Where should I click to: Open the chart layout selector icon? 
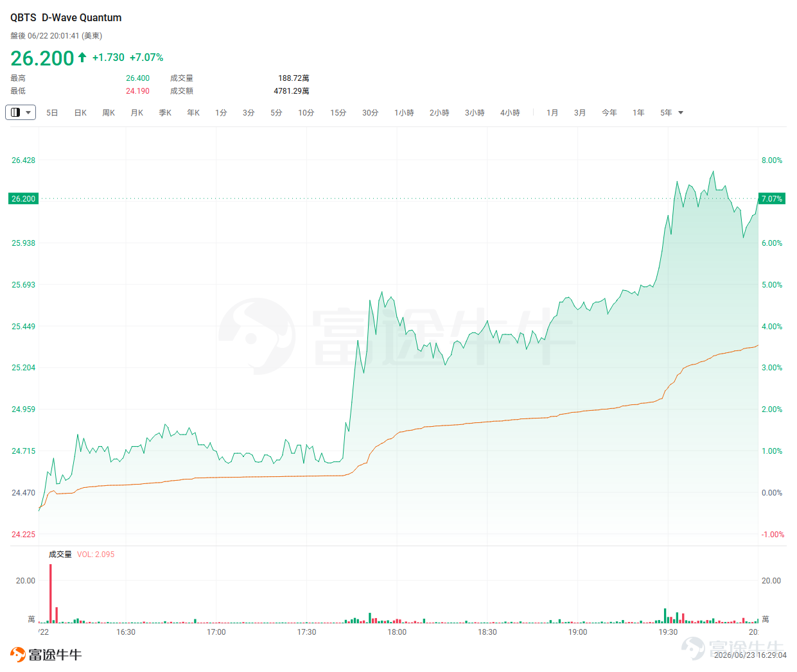tap(15, 112)
